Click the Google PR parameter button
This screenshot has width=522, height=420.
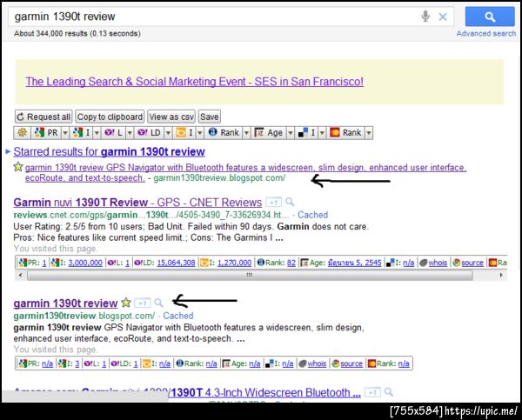(47, 132)
